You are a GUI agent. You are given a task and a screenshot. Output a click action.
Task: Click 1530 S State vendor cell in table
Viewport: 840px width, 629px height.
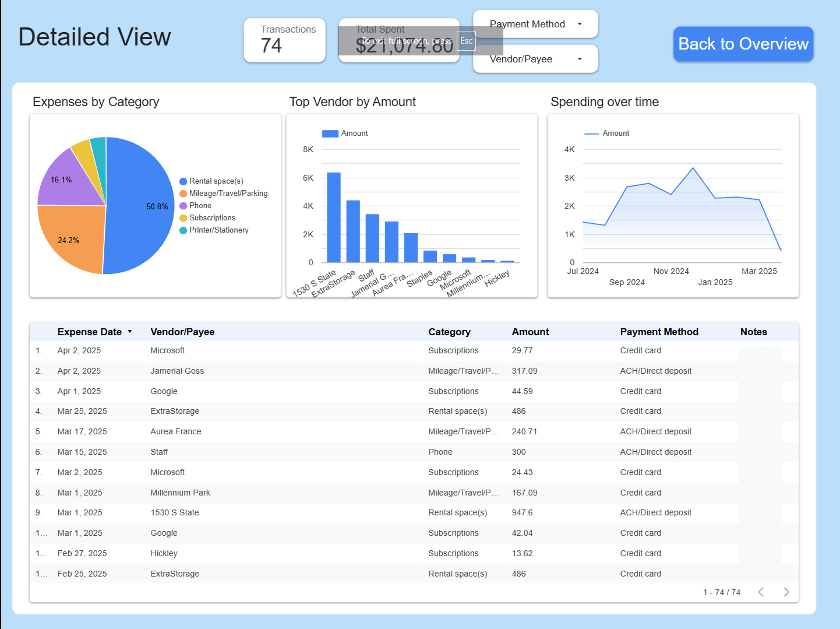click(175, 512)
